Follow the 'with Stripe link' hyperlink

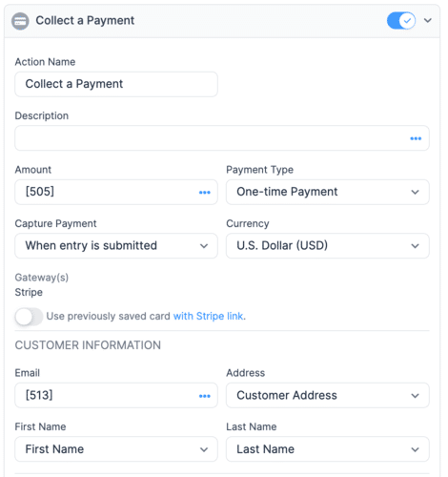click(209, 316)
